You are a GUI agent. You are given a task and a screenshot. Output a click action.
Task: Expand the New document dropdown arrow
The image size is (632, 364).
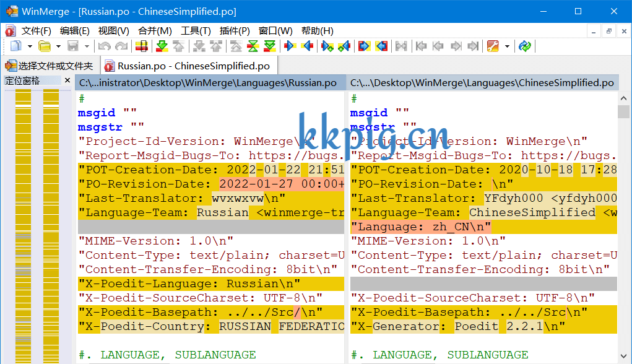(30, 46)
